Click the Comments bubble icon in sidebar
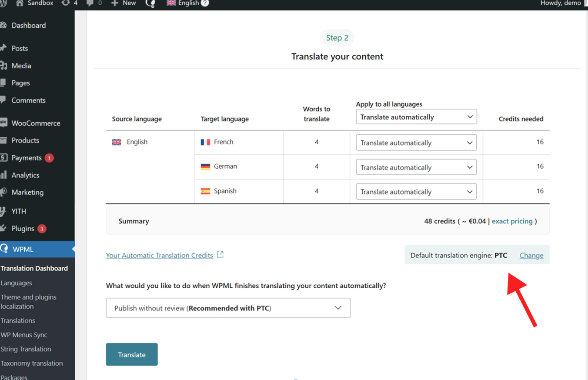Viewport: 588px width, 380px height. pyautogui.click(x=3, y=100)
